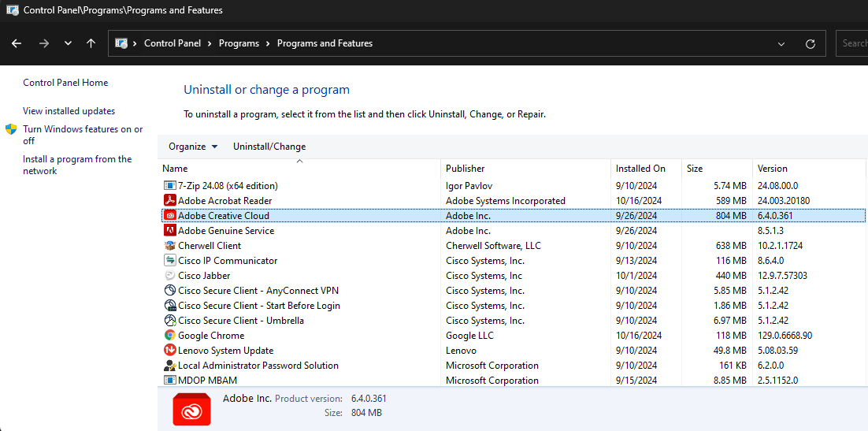Screen dimensions: 868x431
Task: Open the Organize dropdown menu
Action: point(193,147)
